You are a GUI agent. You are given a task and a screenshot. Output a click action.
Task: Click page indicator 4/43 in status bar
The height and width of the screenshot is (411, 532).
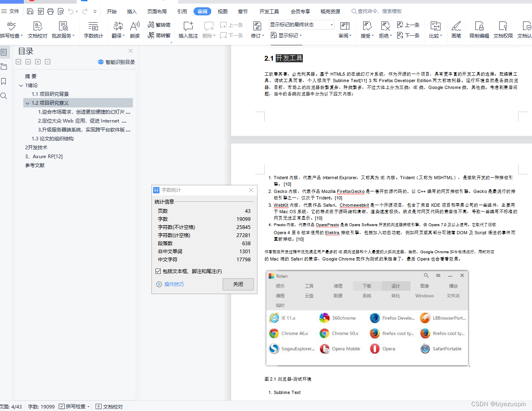point(11,407)
